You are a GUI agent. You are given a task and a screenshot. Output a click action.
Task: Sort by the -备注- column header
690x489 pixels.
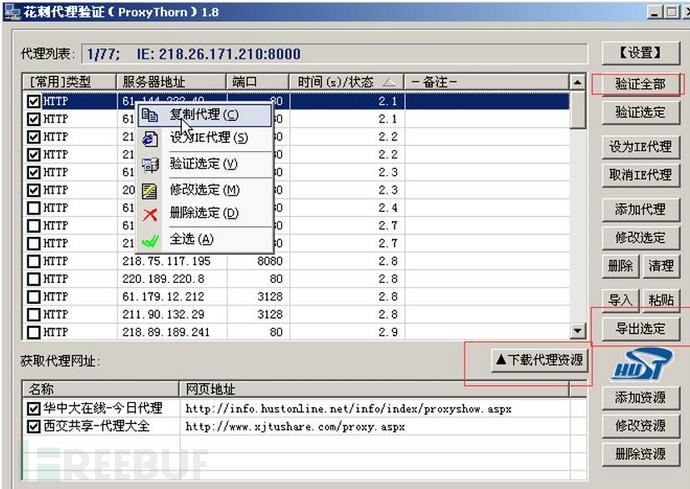point(487,82)
